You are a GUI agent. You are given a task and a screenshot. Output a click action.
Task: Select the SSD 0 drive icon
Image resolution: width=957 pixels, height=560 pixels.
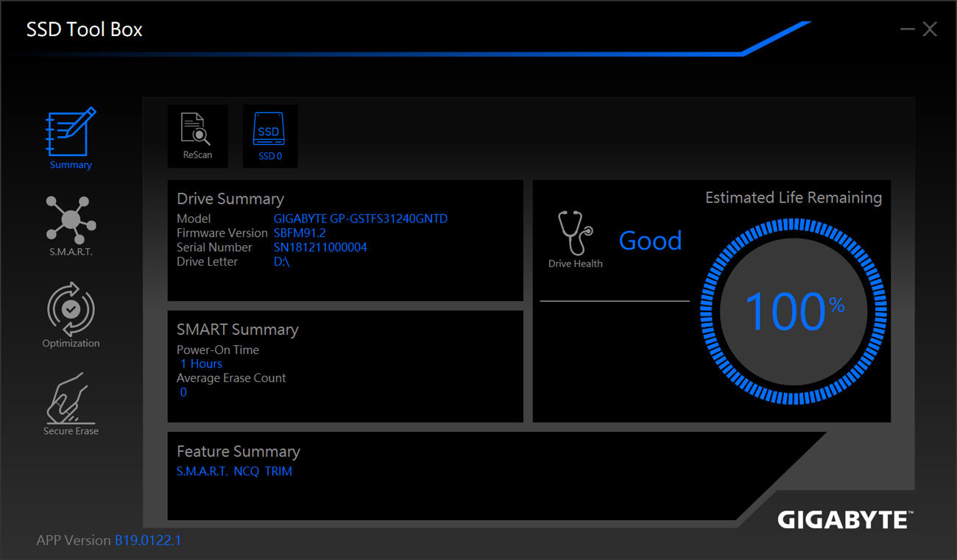pyautogui.click(x=269, y=135)
